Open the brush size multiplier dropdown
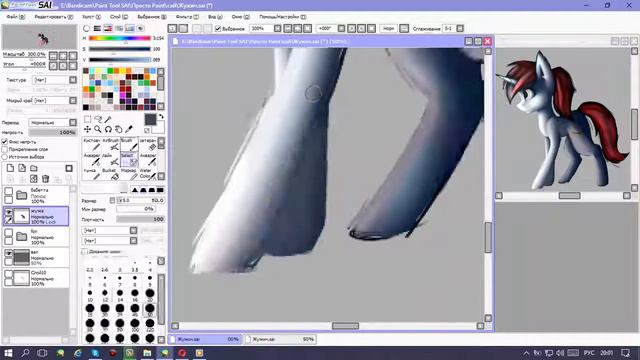640x360 pixels. point(112,200)
